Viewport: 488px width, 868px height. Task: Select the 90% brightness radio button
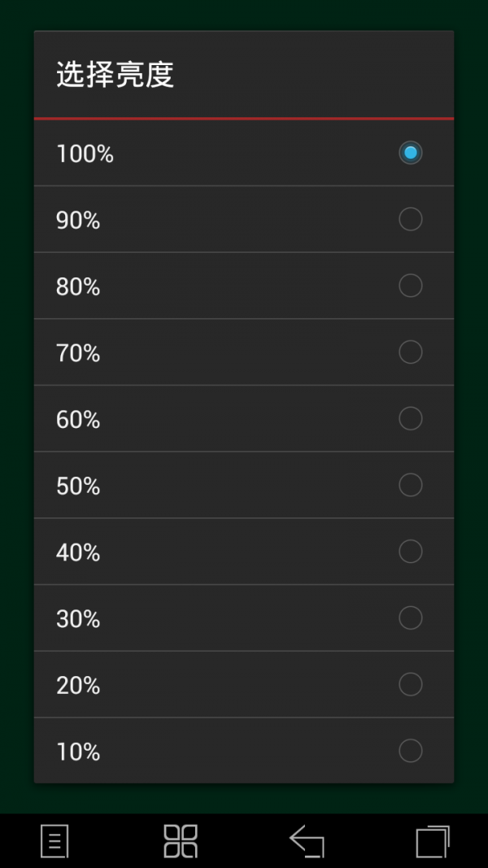click(410, 220)
